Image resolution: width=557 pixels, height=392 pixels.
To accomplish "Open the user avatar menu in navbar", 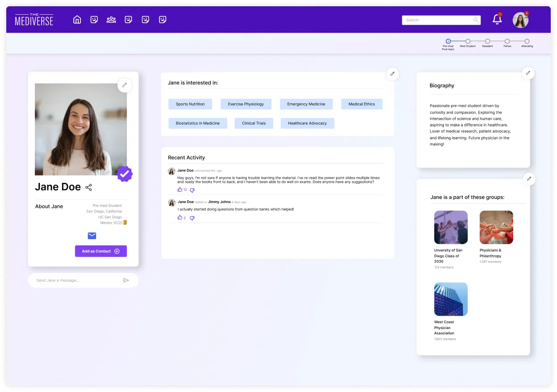I will 520,20.
